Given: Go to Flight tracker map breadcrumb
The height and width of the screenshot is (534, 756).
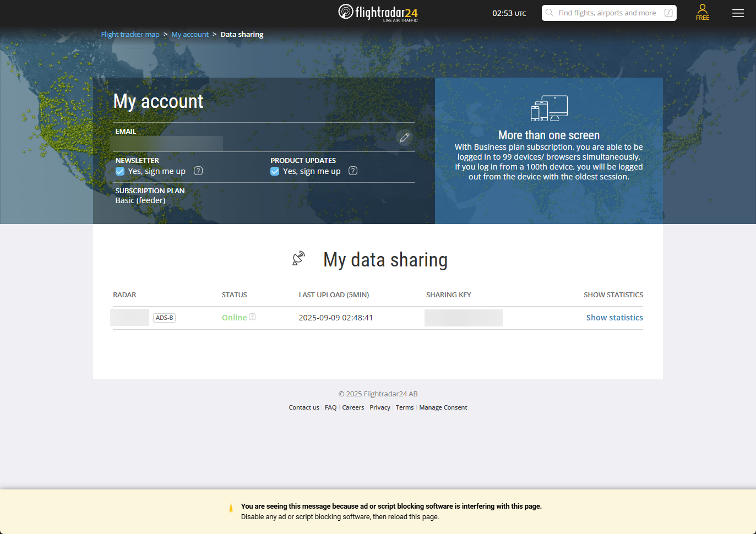Looking at the screenshot, I should tap(130, 35).
